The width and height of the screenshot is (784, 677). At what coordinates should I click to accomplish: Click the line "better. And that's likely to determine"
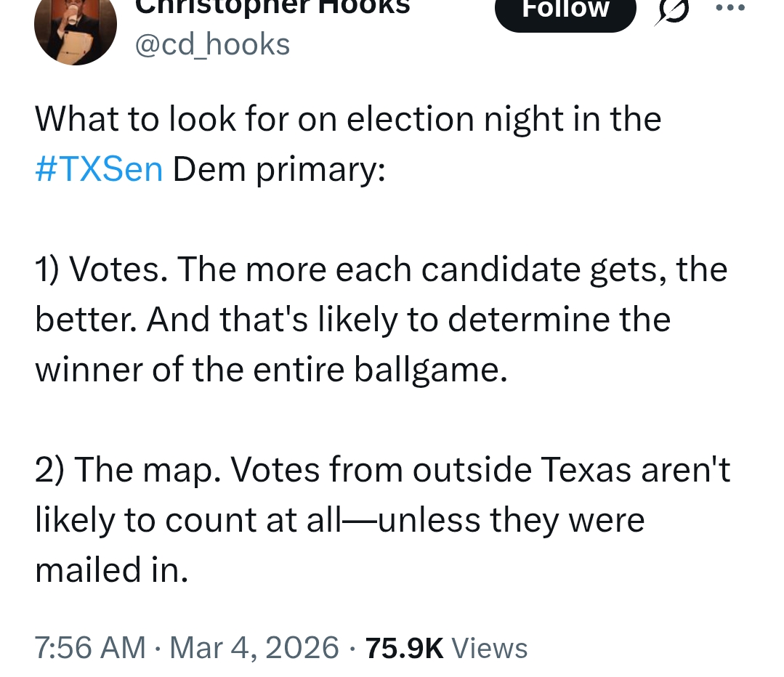coord(352,320)
